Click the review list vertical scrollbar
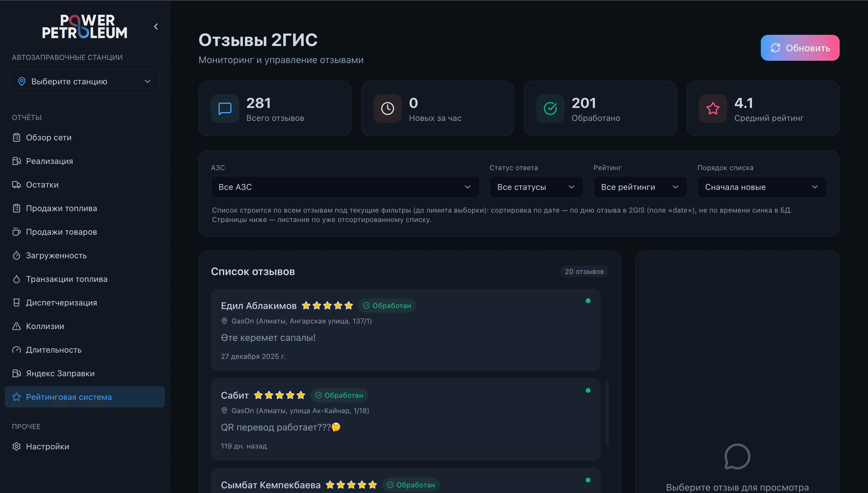 coord(607,413)
